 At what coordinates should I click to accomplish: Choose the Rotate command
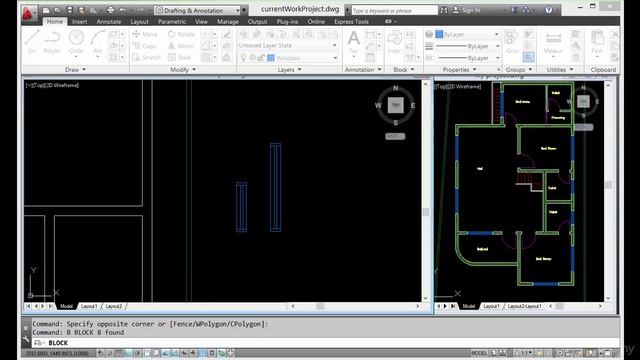[181, 34]
